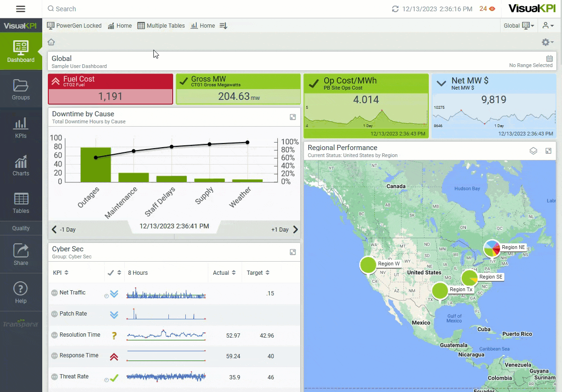
Task: Expand the Regional Performance map
Action: tap(548, 151)
